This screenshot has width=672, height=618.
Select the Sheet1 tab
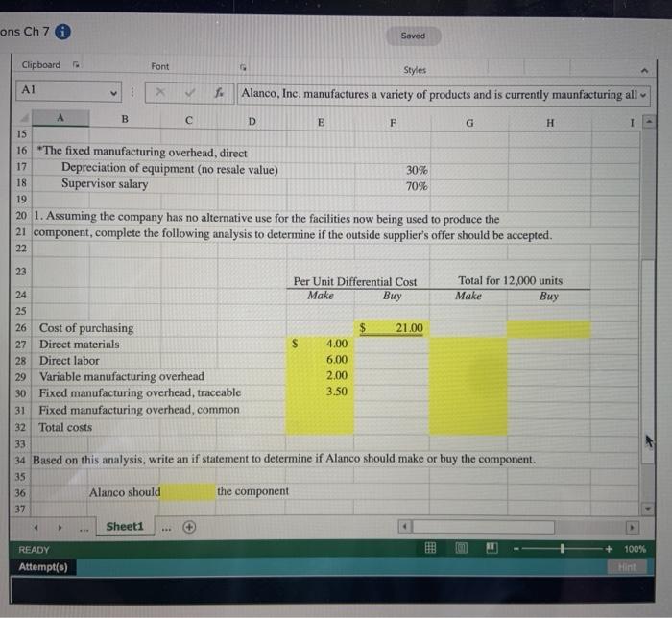(125, 526)
